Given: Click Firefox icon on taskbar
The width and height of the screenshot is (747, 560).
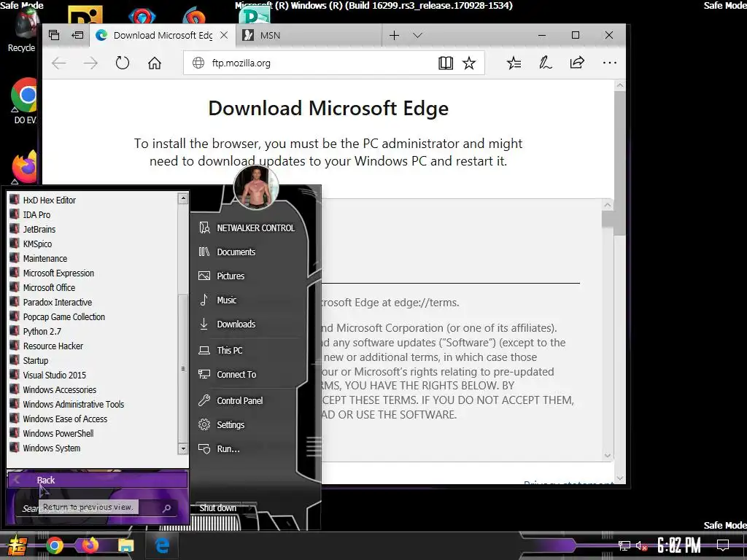Looking at the screenshot, I should coord(90,545).
